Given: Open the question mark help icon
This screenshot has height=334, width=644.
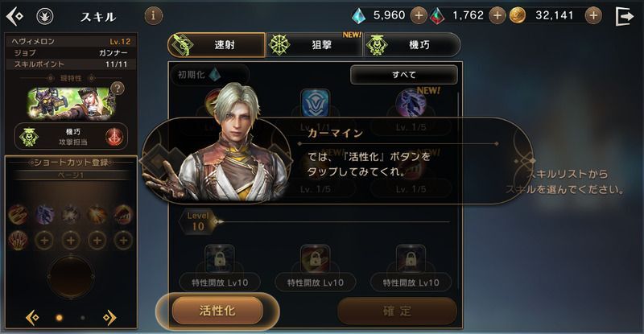Looking at the screenshot, I should pyautogui.click(x=118, y=89).
